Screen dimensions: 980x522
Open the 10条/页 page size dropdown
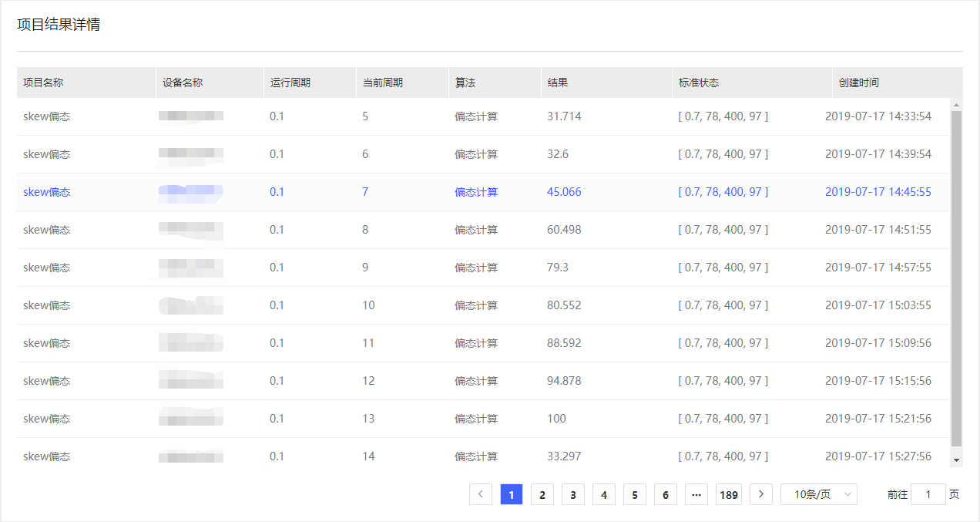818,494
